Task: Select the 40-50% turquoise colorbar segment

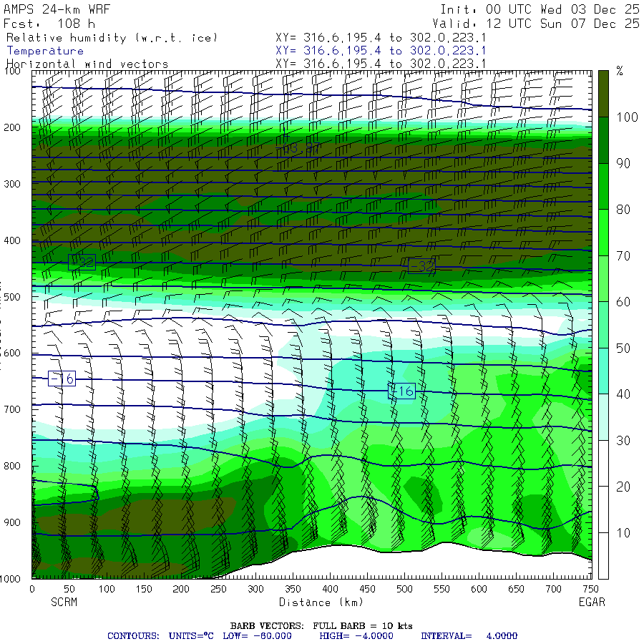Action: pos(603,371)
